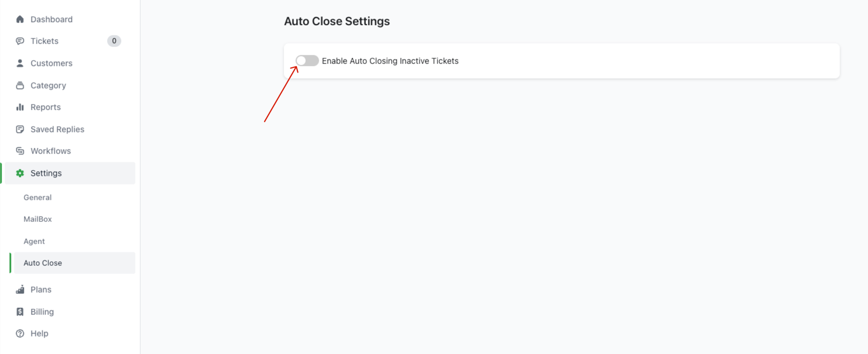Viewport: 868px width, 354px height.
Task: Open the MailBox settings page
Action: pos(37,219)
